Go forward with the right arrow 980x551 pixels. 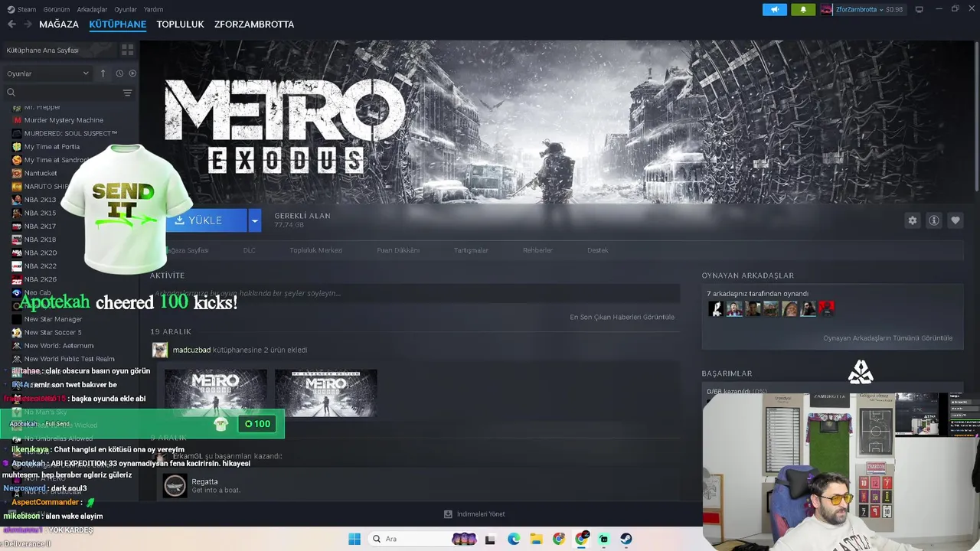28,24
